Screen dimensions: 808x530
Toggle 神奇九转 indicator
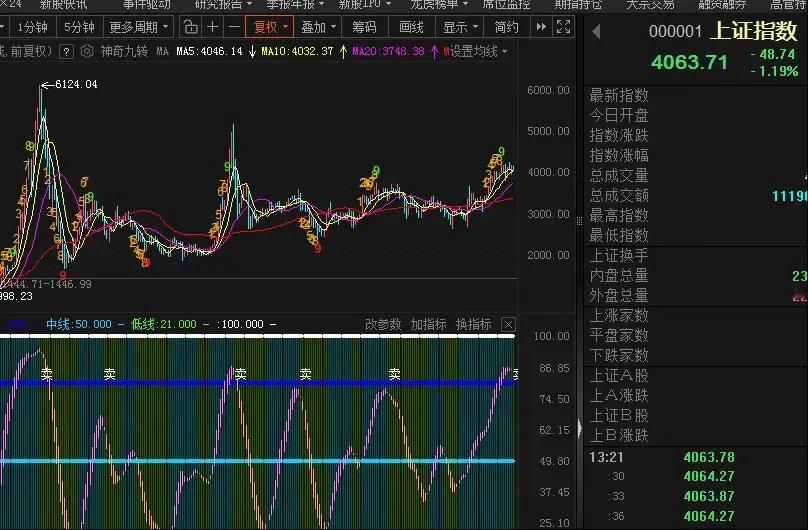click(124, 52)
